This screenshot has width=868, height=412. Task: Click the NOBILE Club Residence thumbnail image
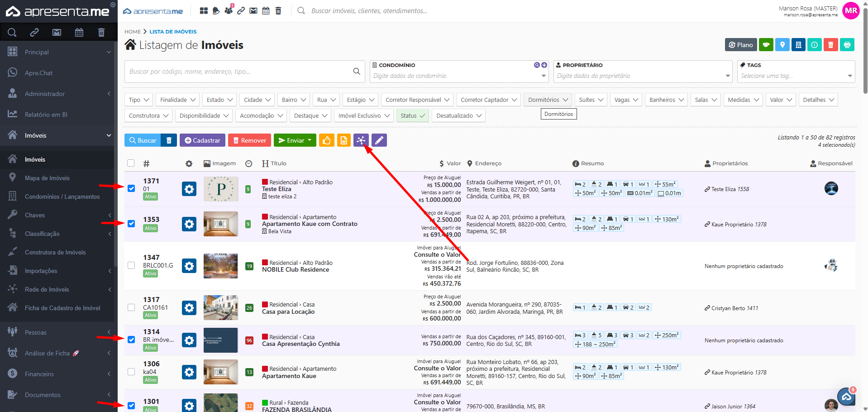pyautogui.click(x=220, y=266)
